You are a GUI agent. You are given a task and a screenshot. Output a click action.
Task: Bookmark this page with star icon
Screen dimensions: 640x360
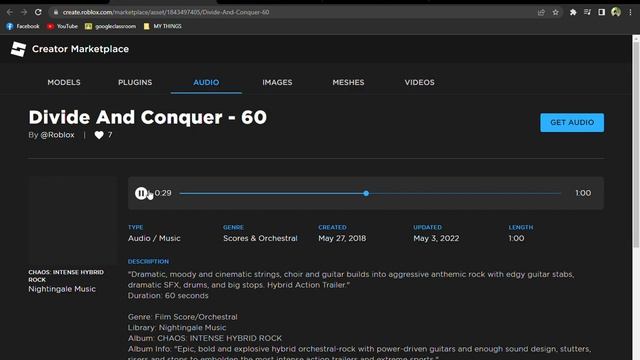(556, 12)
